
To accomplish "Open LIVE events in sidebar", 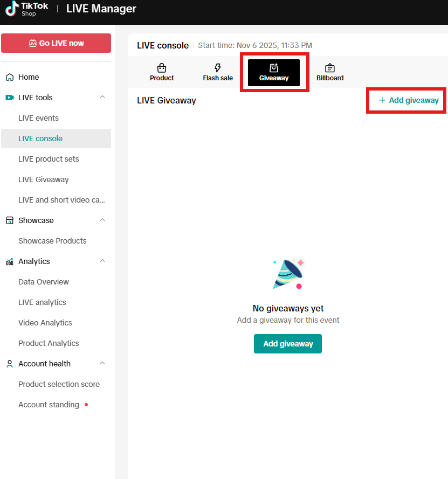I will point(38,118).
